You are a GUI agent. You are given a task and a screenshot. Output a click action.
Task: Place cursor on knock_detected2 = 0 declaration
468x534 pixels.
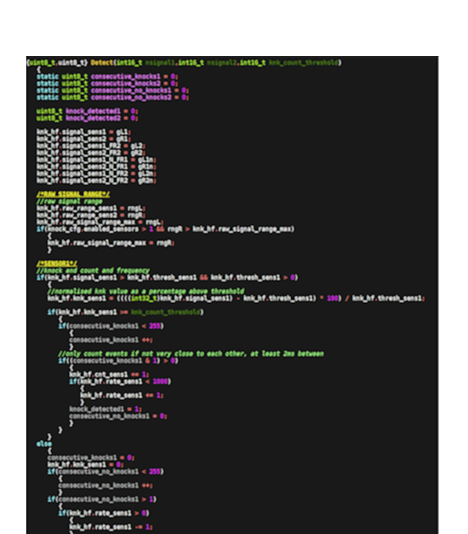pyautogui.click(x=87, y=118)
